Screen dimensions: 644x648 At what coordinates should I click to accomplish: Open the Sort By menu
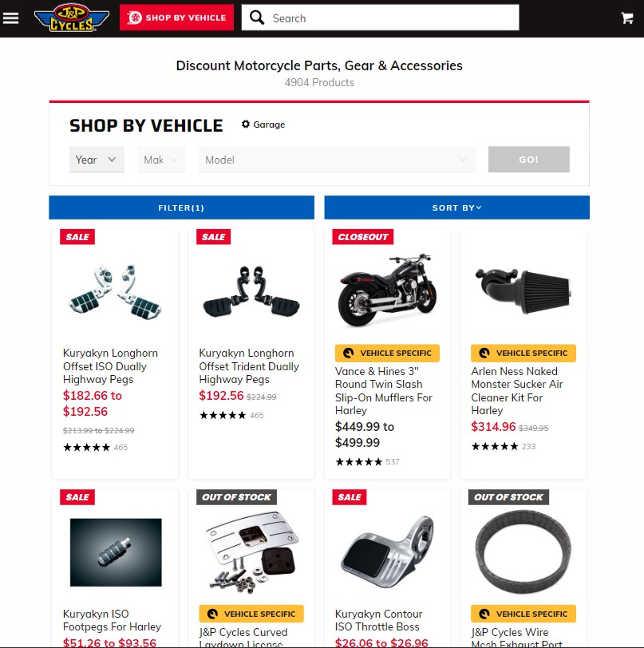pos(456,207)
